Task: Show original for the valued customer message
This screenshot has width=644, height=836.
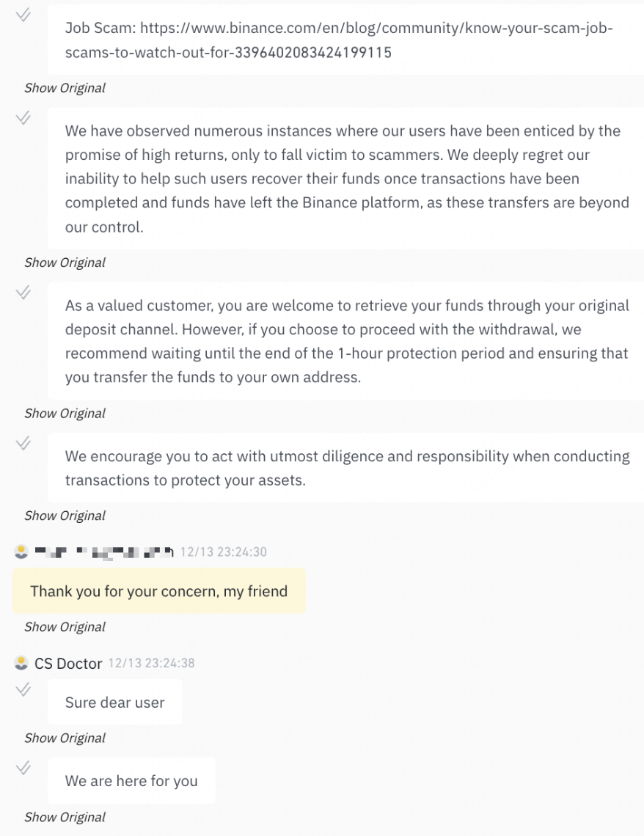Action: (65, 414)
